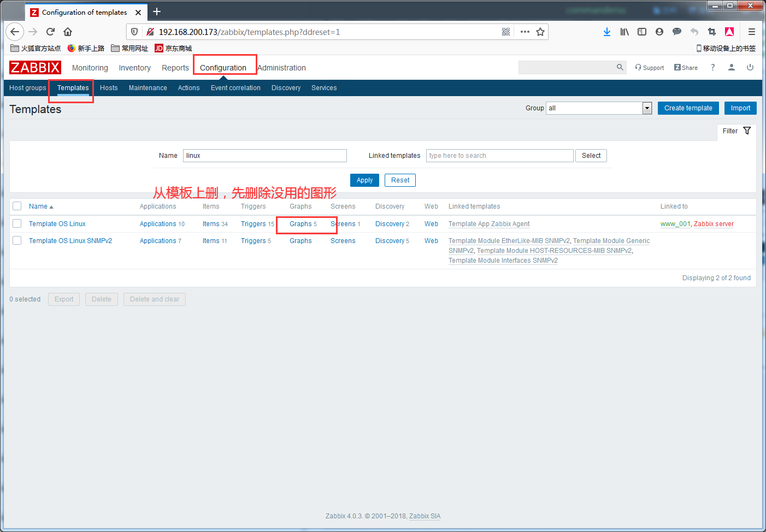Viewport: 766px width, 532px height.
Task: Open the Firefox hamburger menu
Action: (752, 32)
